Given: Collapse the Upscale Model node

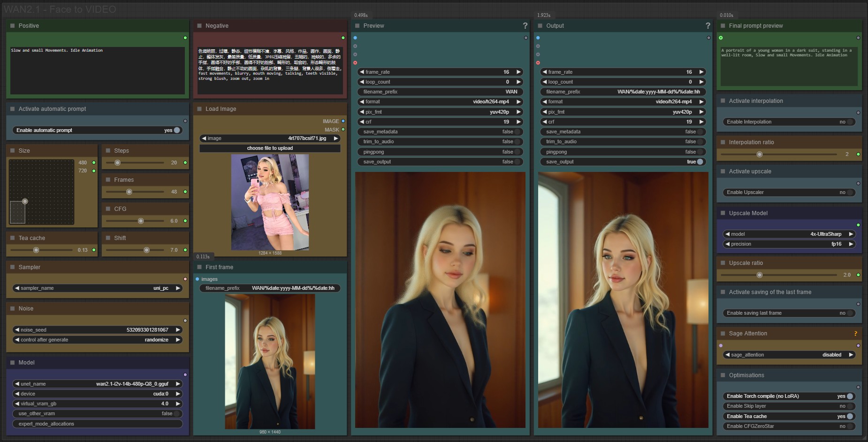Looking at the screenshot, I should coord(723,213).
